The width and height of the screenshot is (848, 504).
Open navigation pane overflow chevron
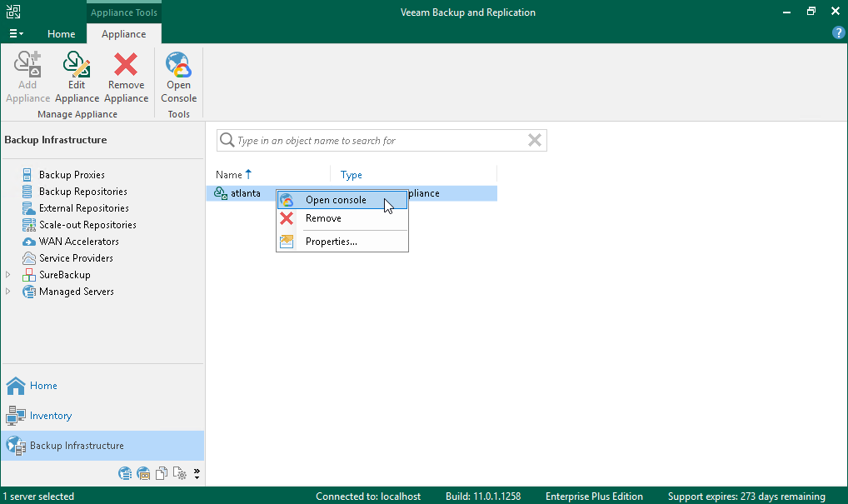197,474
